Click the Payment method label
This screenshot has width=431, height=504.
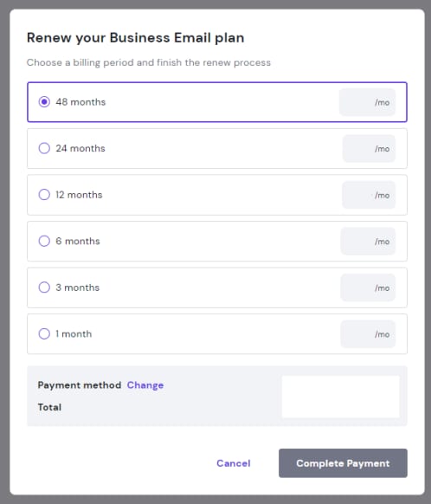point(80,385)
